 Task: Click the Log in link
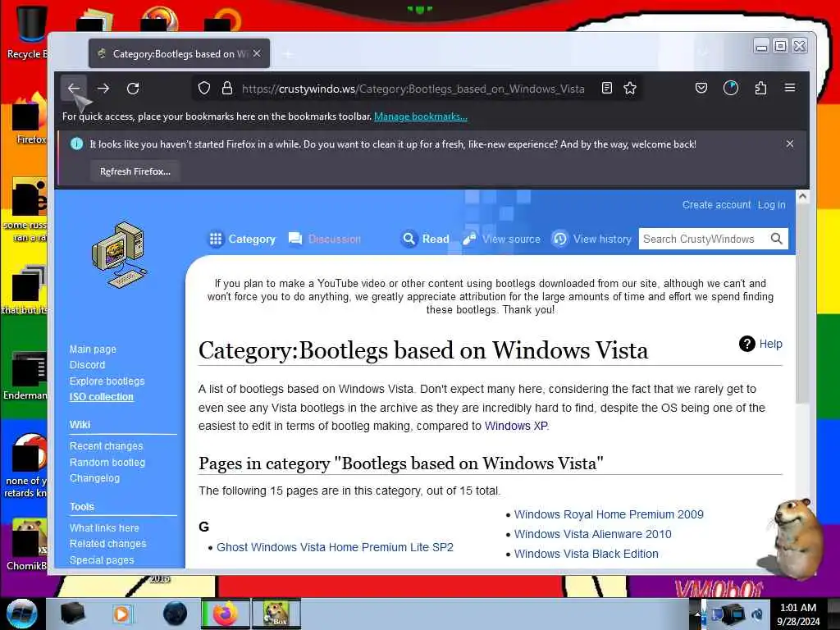(x=771, y=204)
